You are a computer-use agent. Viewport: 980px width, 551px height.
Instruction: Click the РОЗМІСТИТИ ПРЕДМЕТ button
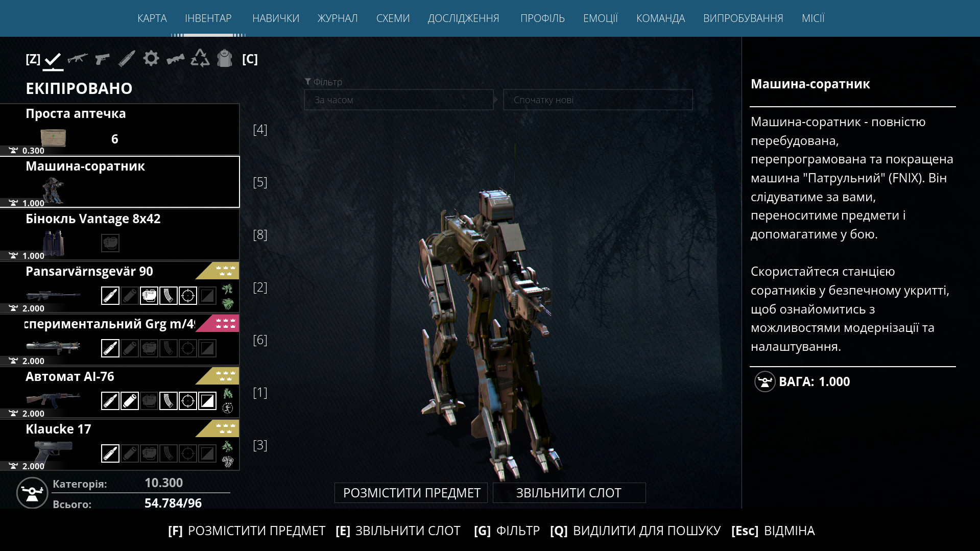click(x=412, y=493)
